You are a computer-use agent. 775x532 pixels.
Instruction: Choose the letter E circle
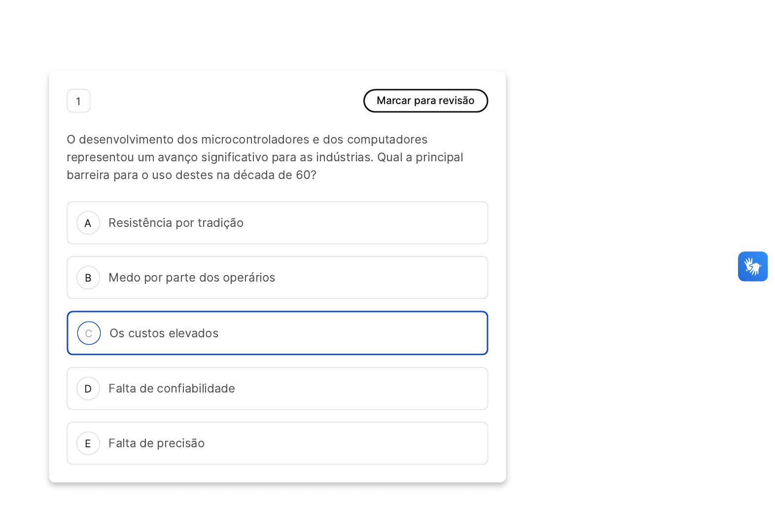[88, 443]
